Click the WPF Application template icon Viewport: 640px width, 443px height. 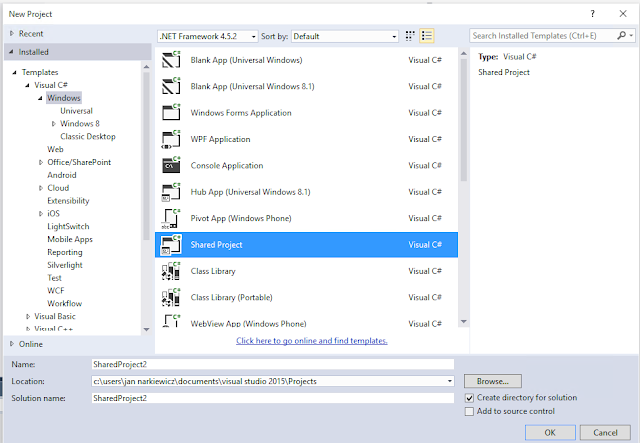pos(171,139)
